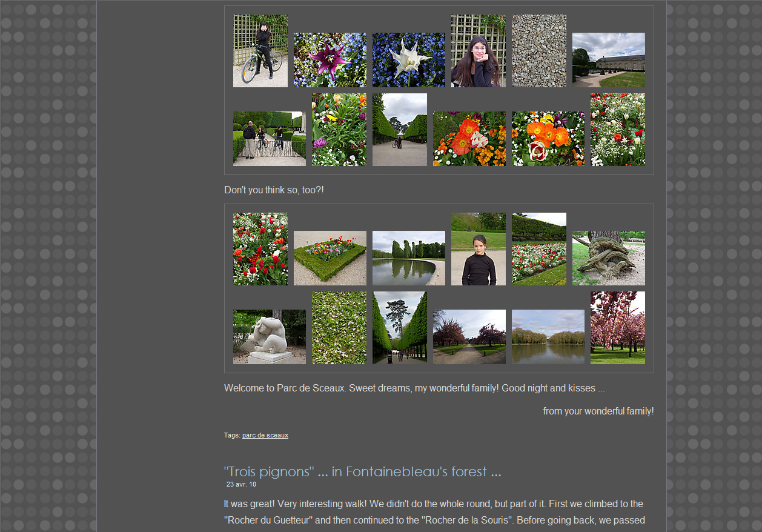View the child in black shirt photo
The width and height of the screenshot is (762, 532).
coord(479,249)
